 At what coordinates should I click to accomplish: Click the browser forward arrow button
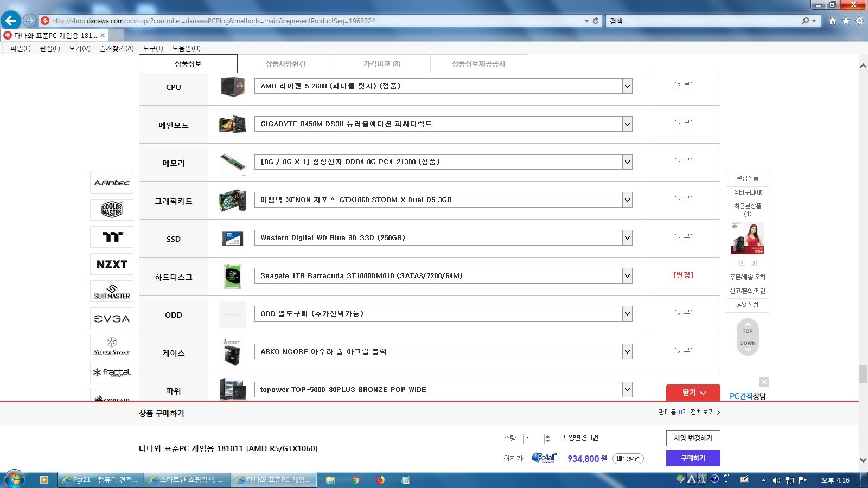(30, 21)
